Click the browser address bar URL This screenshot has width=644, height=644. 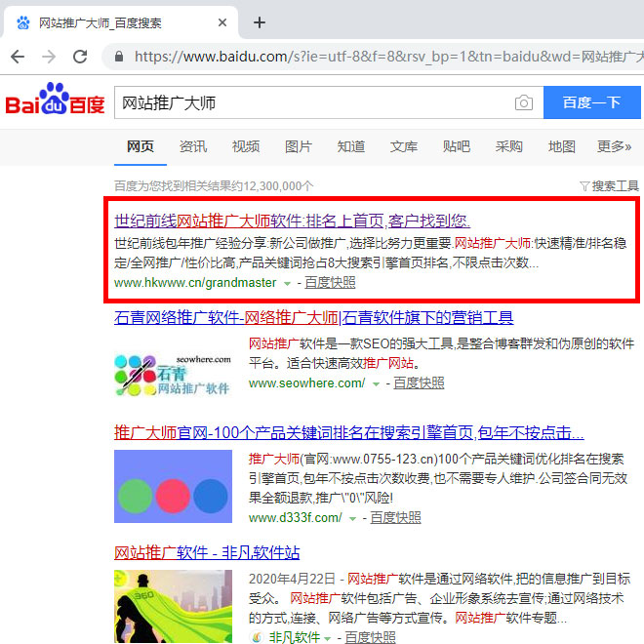pyautogui.click(x=388, y=57)
